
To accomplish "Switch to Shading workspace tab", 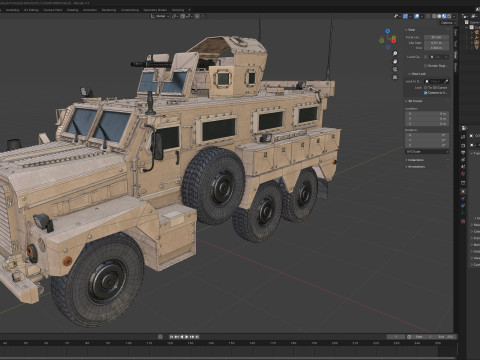I will click(x=72, y=10).
